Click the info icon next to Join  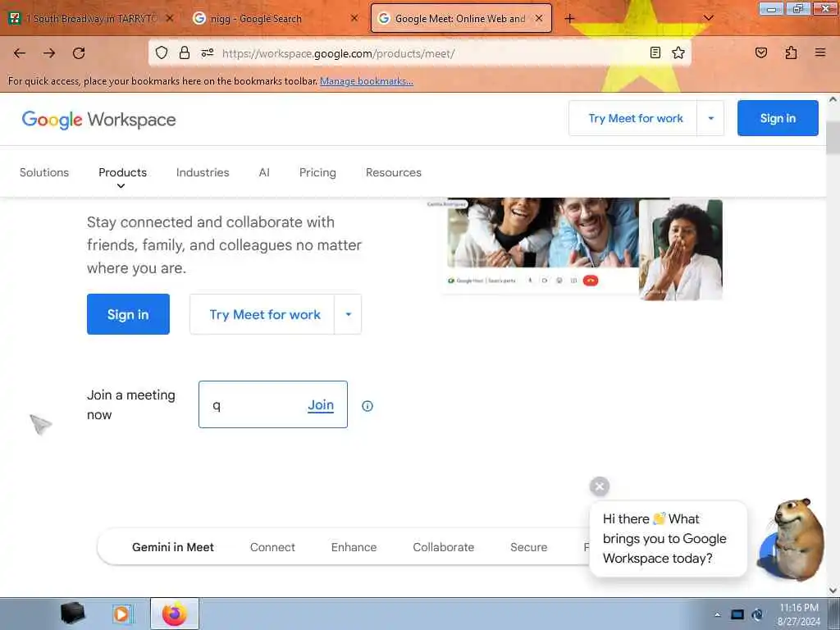[367, 406]
